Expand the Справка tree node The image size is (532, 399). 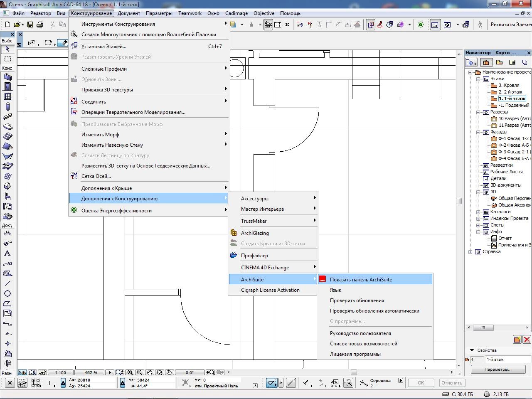click(470, 252)
